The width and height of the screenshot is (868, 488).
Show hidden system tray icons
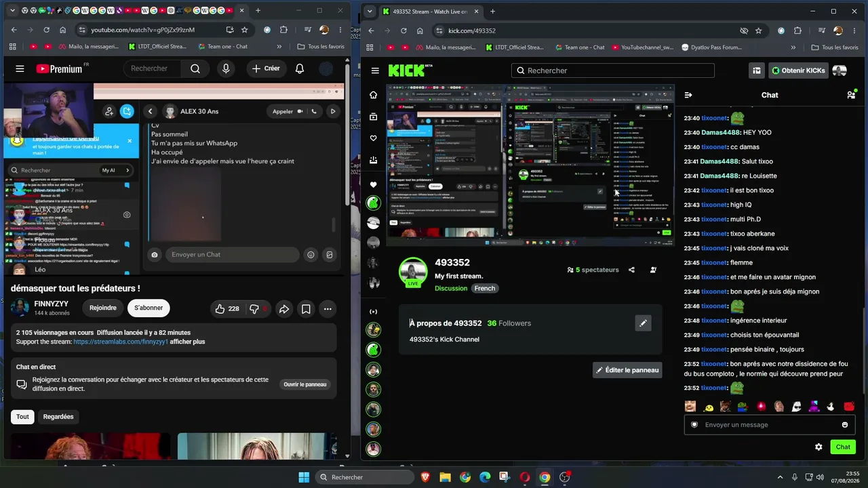click(780, 477)
